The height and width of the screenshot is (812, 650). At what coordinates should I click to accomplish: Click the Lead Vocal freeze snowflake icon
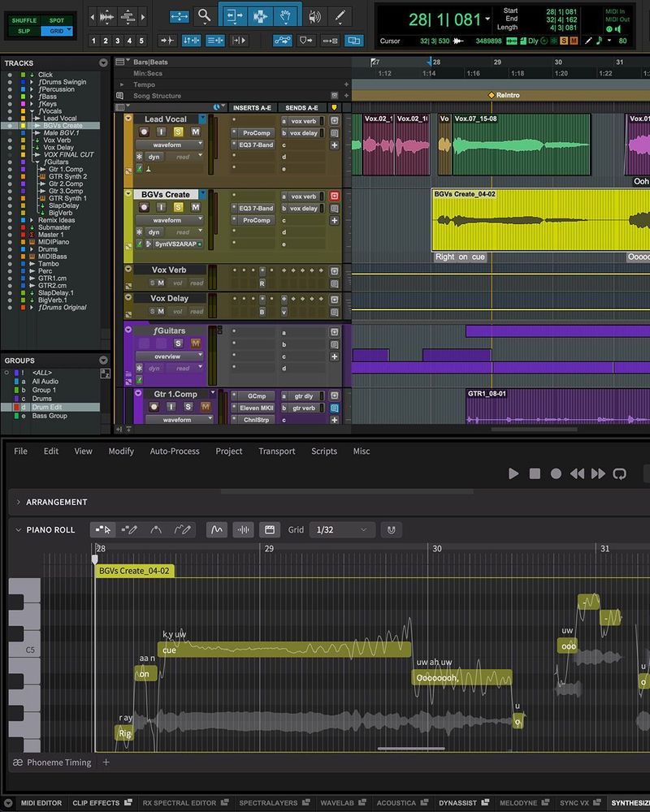[x=140, y=157]
